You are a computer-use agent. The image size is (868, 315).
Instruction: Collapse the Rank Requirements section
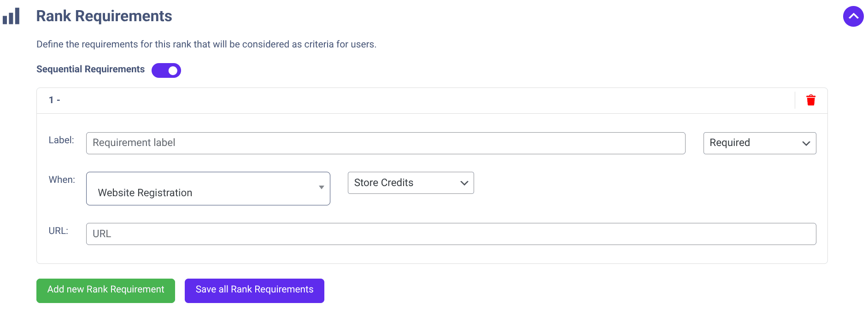[x=853, y=17]
